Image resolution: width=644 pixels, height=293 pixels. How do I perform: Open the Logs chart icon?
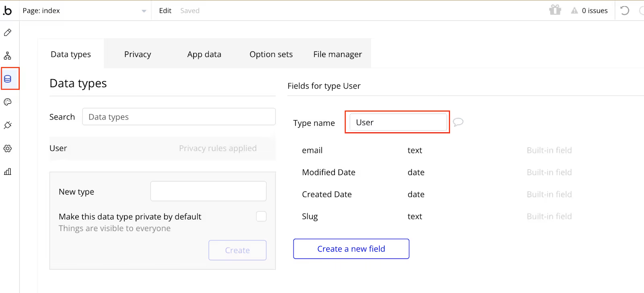pyautogui.click(x=8, y=172)
